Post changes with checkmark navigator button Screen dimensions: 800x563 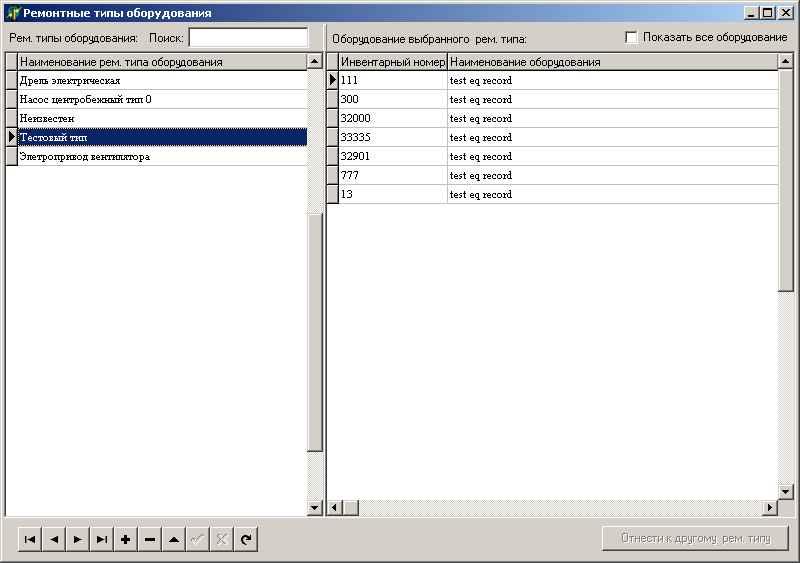pos(197,540)
